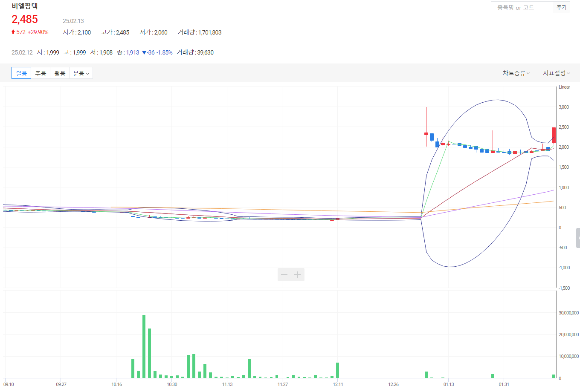Screen dimensions: 580x392
Task: Click the 09.10 date axis label
Action: pyautogui.click(x=9, y=384)
